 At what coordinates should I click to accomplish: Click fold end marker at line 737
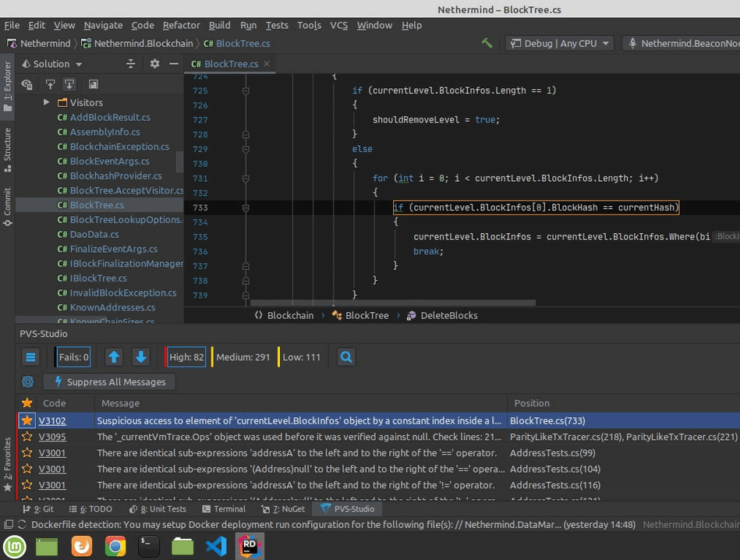(x=246, y=266)
